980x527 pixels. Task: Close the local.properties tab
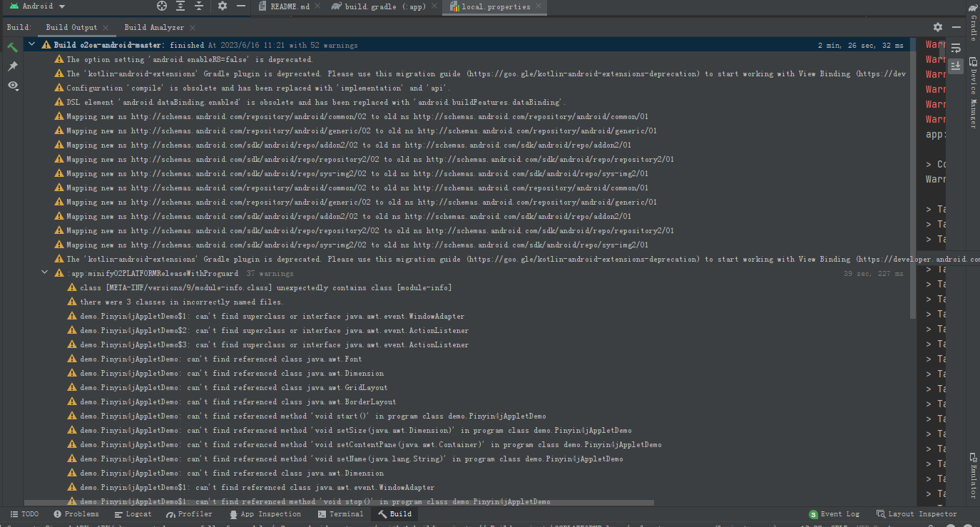[539, 6]
